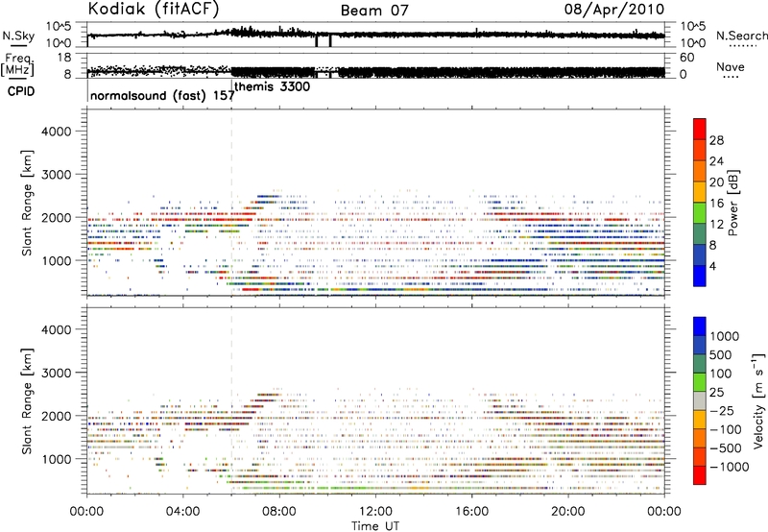This screenshot has height=532, width=768.
Task: Click the "Slant Range [km]" label of velocity panel
Action: [x=27, y=401]
